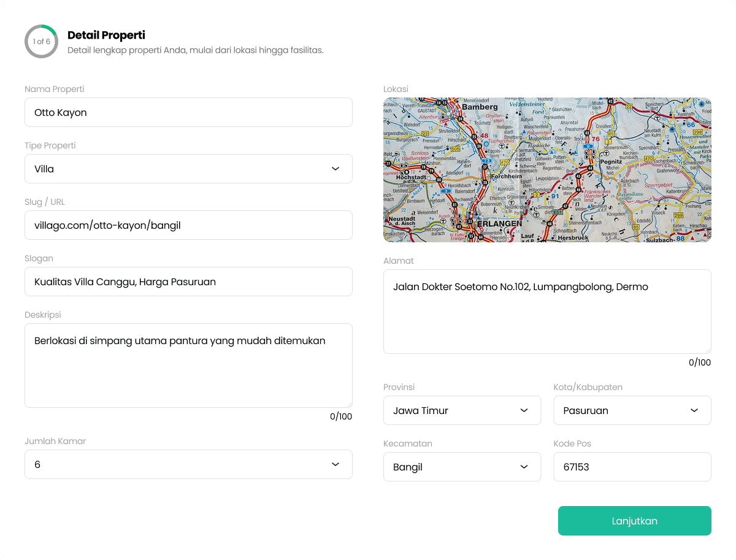Image resolution: width=736 pixels, height=560 pixels.
Task: Expand the Kota/Kabupaten dropdown showing Pasuruan
Action: coord(632,410)
